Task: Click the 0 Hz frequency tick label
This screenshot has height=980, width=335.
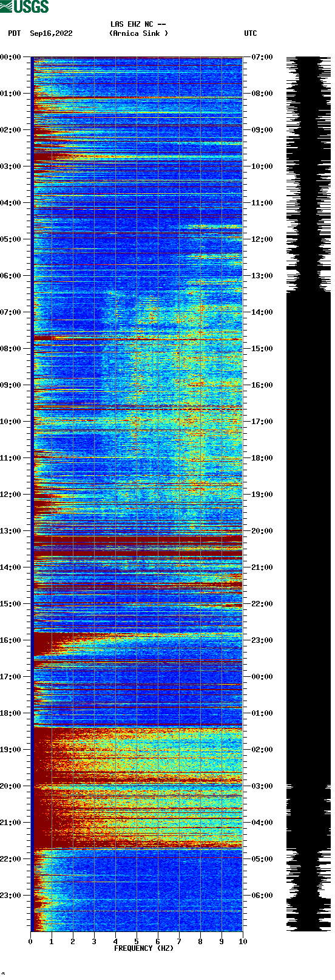Action: coord(30,942)
